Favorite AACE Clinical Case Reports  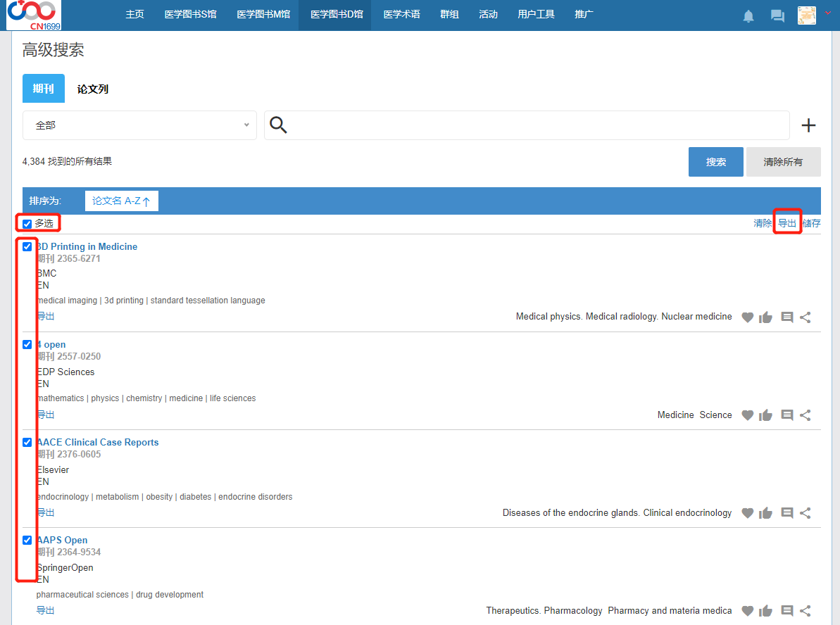(747, 513)
